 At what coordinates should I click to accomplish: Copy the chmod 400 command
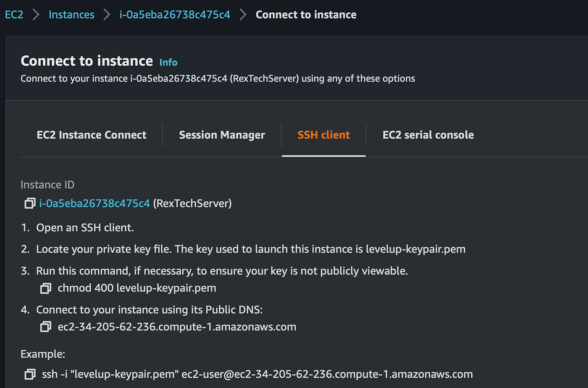tap(45, 288)
